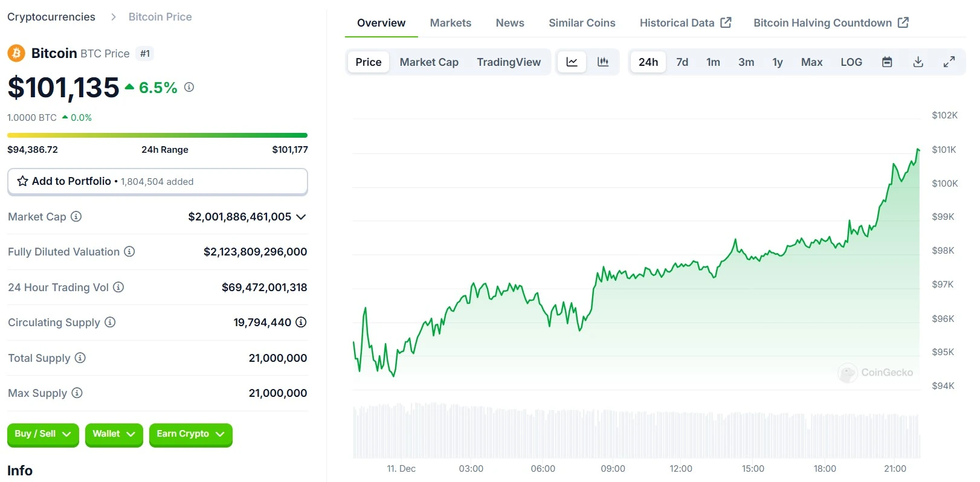
Task: Open the Cryptocurrencies breadcrumb link
Action: click(51, 17)
